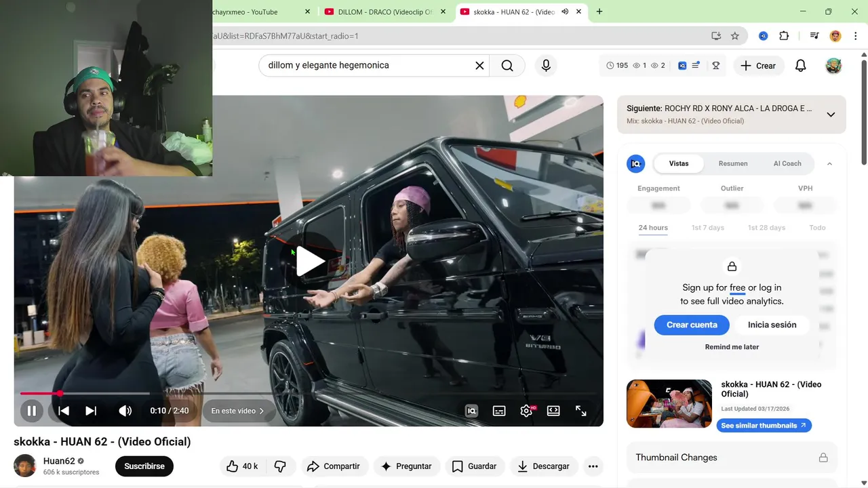
Task: Pause the video with the pause button
Action: (x=31, y=411)
